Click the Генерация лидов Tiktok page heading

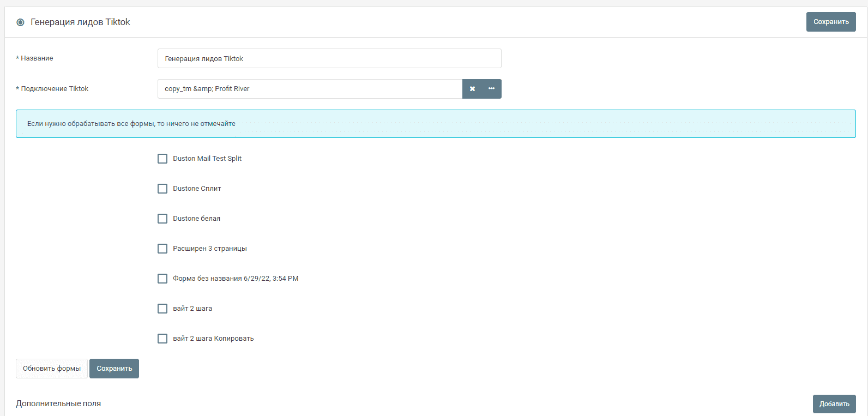(80, 22)
